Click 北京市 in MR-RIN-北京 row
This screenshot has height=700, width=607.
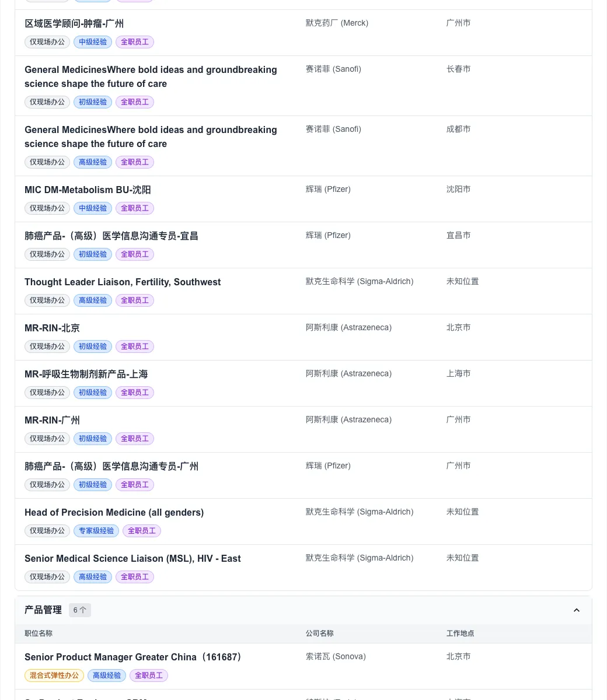(459, 328)
